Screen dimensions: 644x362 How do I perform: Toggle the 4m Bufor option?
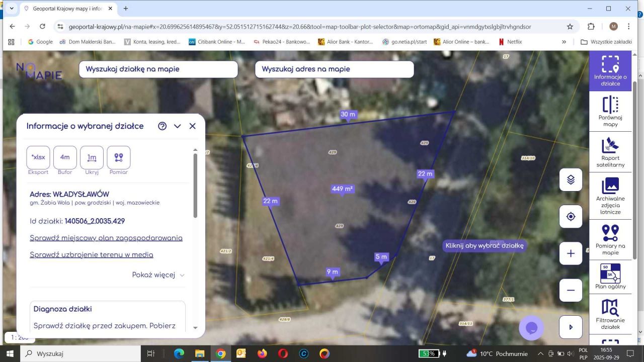tap(65, 157)
